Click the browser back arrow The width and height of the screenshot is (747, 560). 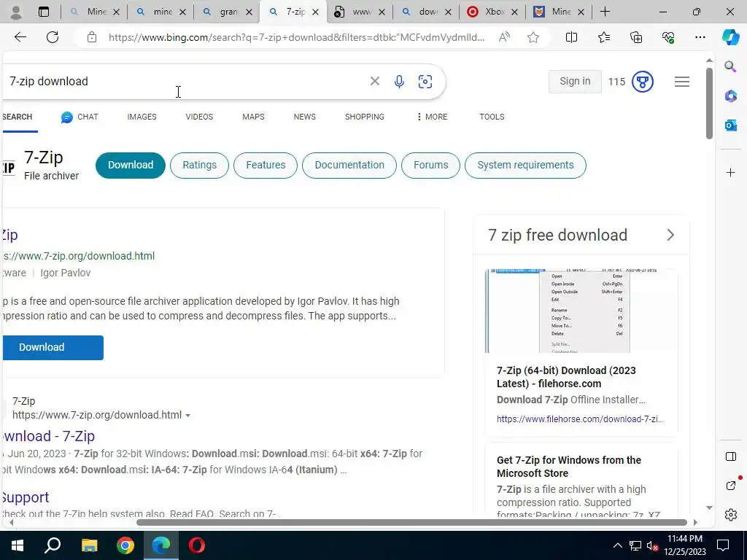(x=20, y=37)
